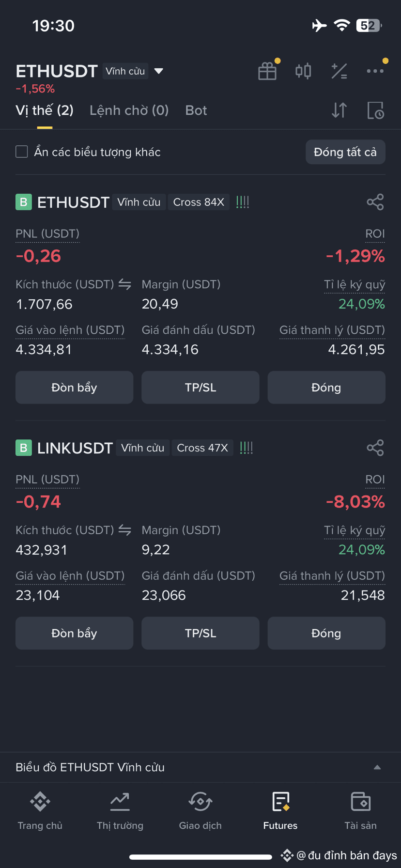Tick 'Ẩn các biểu tượng khác' checkbox
401x868 pixels.
(x=22, y=152)
